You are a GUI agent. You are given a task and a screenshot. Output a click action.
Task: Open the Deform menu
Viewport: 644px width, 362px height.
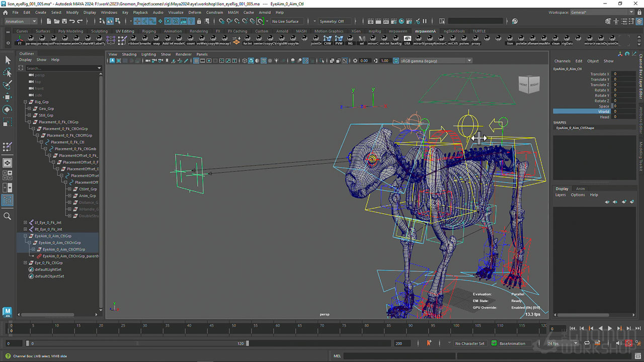pyautogui.click(x=195, y=12)
